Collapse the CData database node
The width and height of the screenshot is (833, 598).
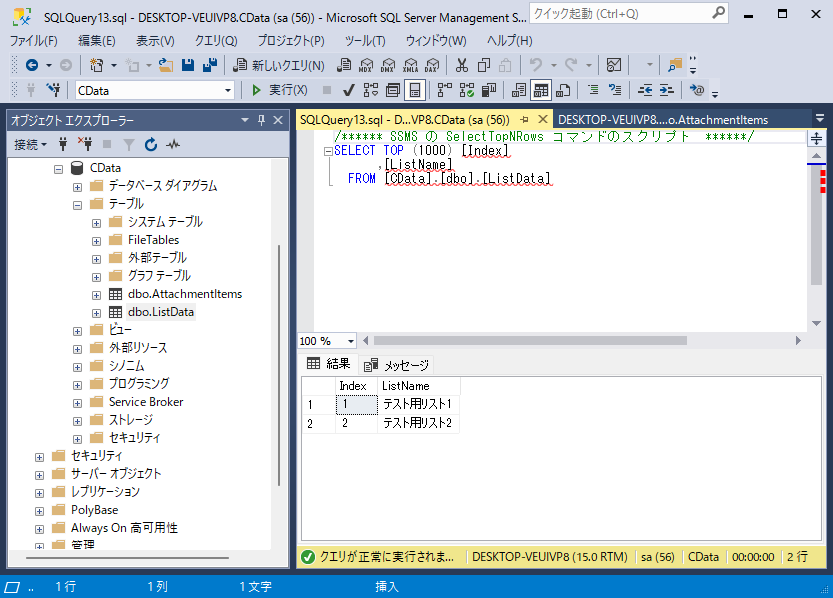(58, 169)
